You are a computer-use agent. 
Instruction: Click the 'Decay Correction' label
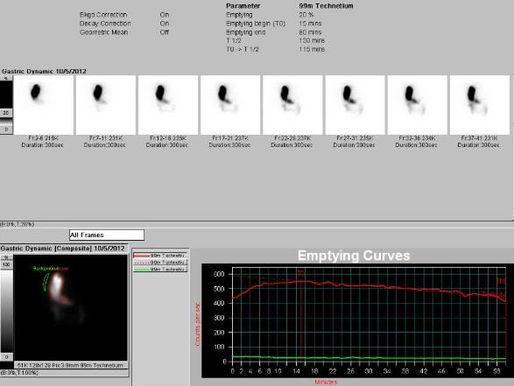105,24
